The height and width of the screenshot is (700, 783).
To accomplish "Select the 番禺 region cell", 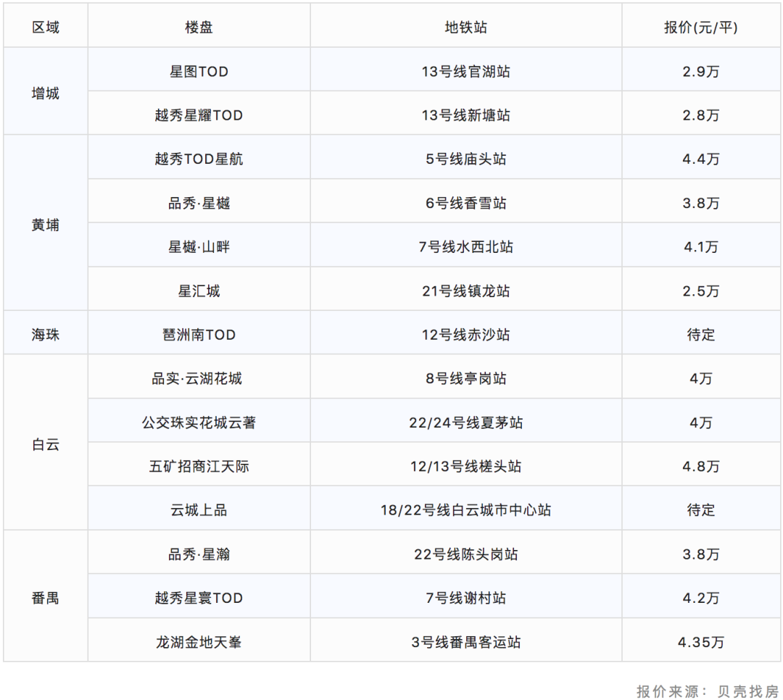I will coord(45,596).
